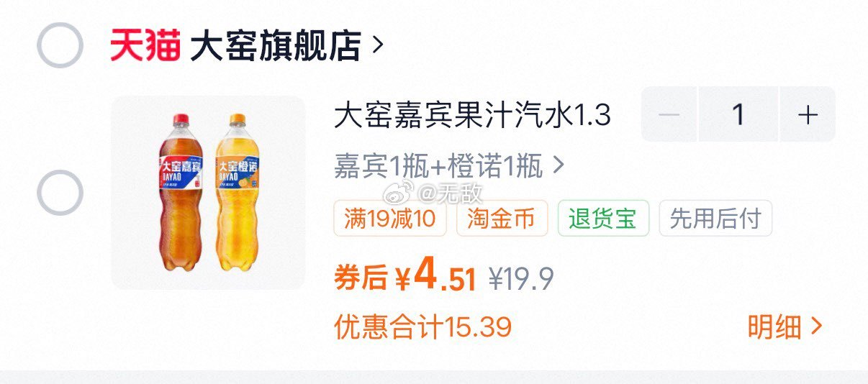Tap the 券后 ¥4.51 price
This screenshot has width=868, height=384.
coord(405,277)
